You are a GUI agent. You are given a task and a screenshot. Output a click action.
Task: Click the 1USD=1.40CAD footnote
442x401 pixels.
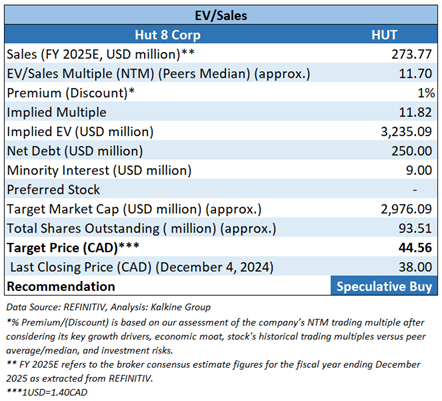click(x=47, y=392)
